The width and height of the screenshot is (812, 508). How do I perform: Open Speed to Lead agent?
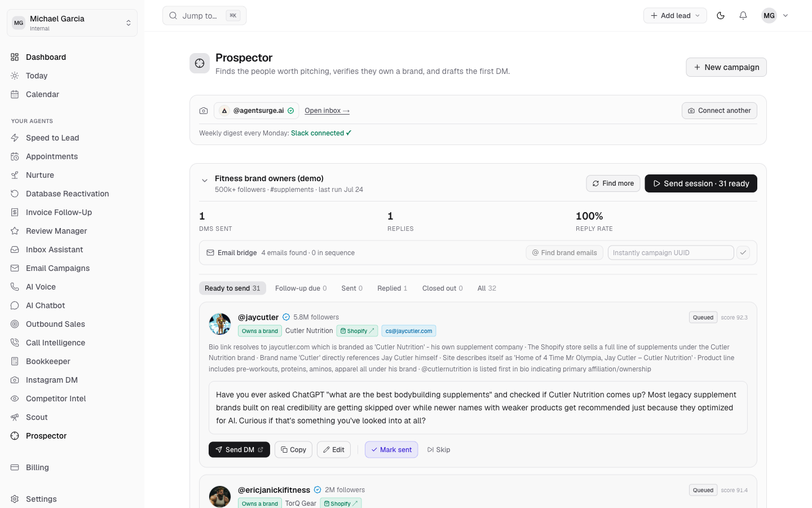coord(72,138)
